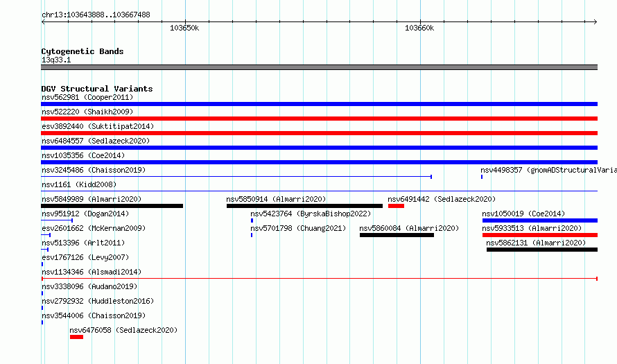Select the black nsv5850914 variant bar
617x364 pixels.
click(x=304, y=206)
